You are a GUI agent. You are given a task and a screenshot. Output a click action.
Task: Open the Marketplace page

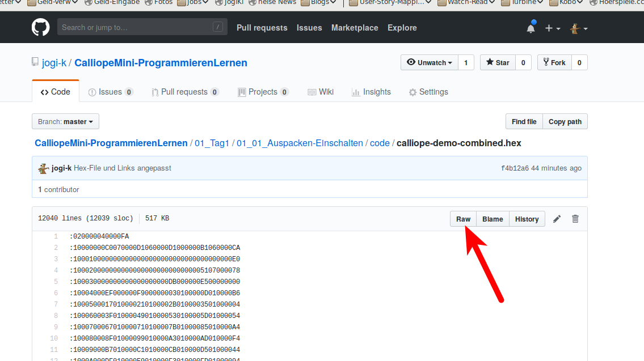coord(355,27)
